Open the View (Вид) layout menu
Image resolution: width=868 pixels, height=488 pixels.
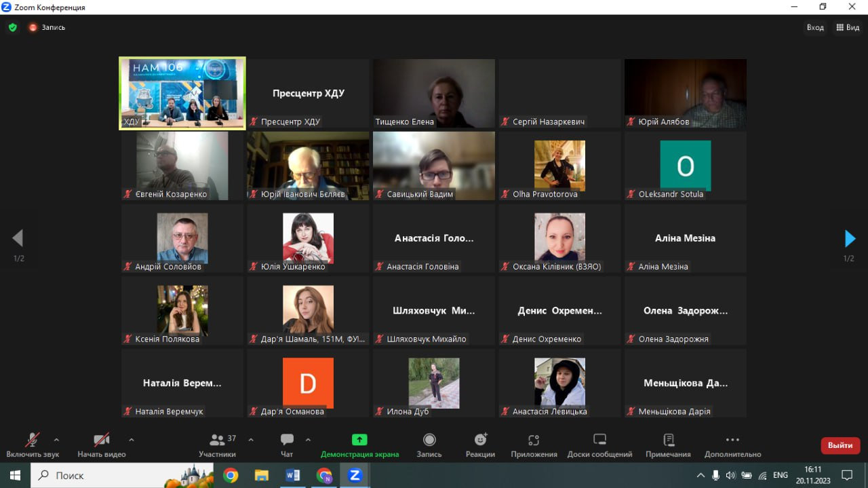(848, 28)
